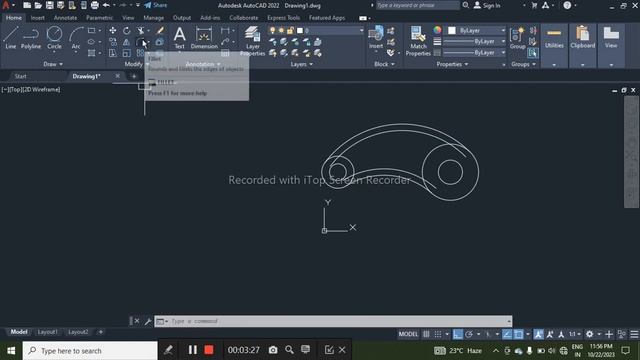
Task: Expand the Properties panel
Action: pyautogui.click(x=452, y=64)
